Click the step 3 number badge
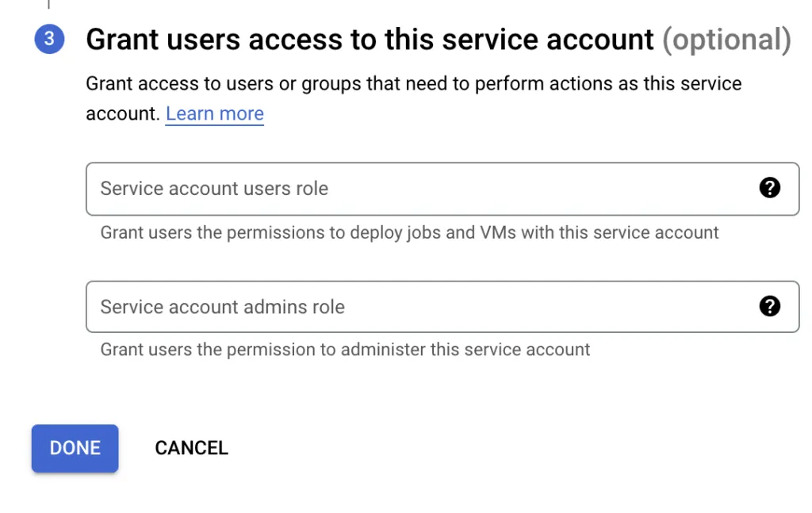The image size is (812, 513). tap(49, 40)
